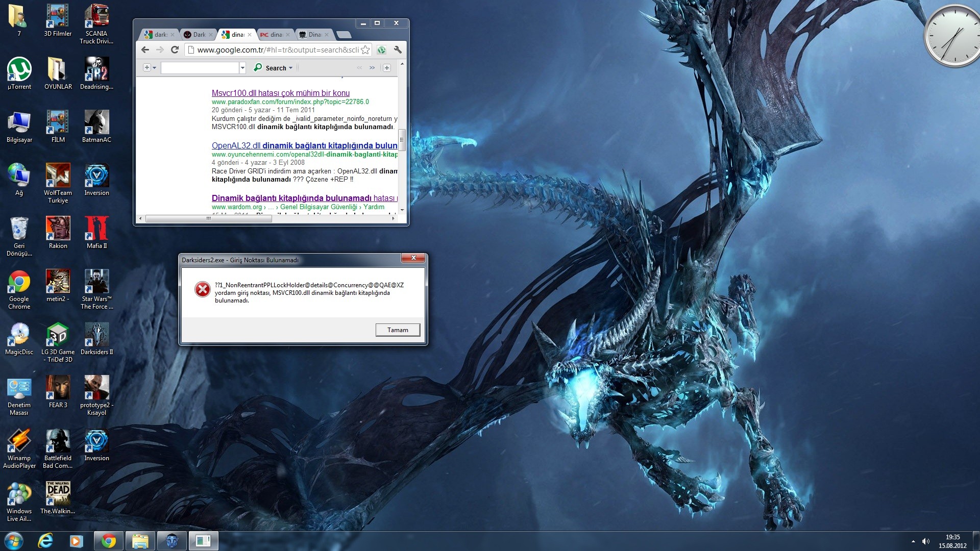The image size is (980, 551).
Task: Open the Windows Start menu orb
Action: pyautogui.click(x=14, y=541)
